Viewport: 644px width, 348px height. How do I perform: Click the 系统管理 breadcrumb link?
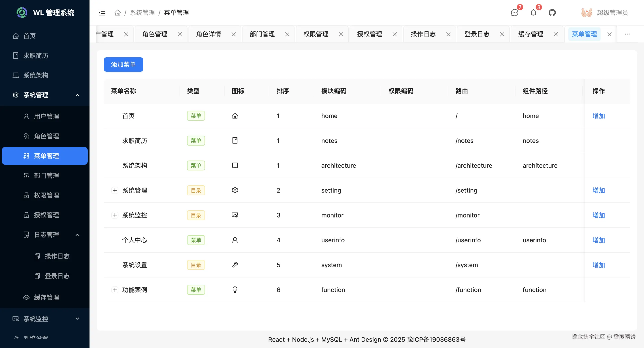click(142, 13)
